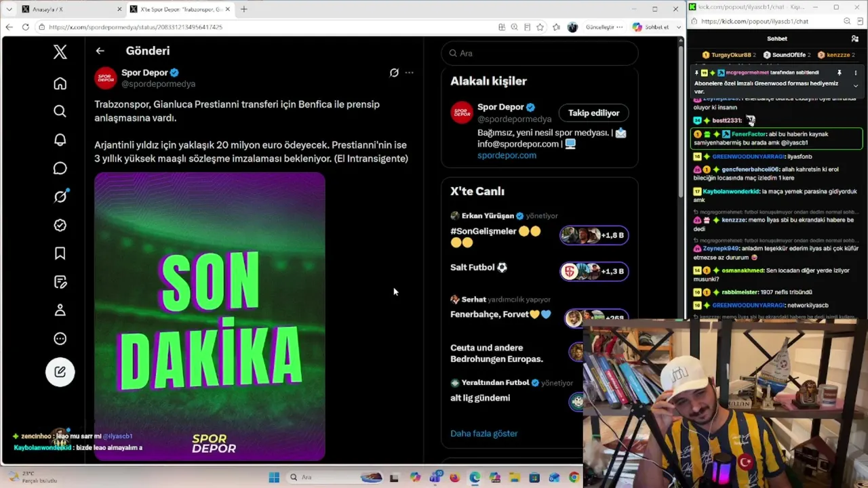The image size is (868, 488).
Task: Open the Yeraltından Futbol host name
Action: coord(495,383)
